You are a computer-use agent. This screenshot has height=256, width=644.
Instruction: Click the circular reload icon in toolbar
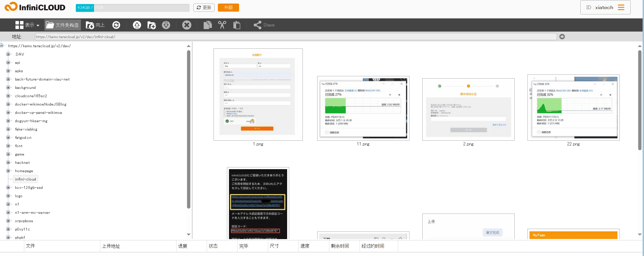(116, 25)
